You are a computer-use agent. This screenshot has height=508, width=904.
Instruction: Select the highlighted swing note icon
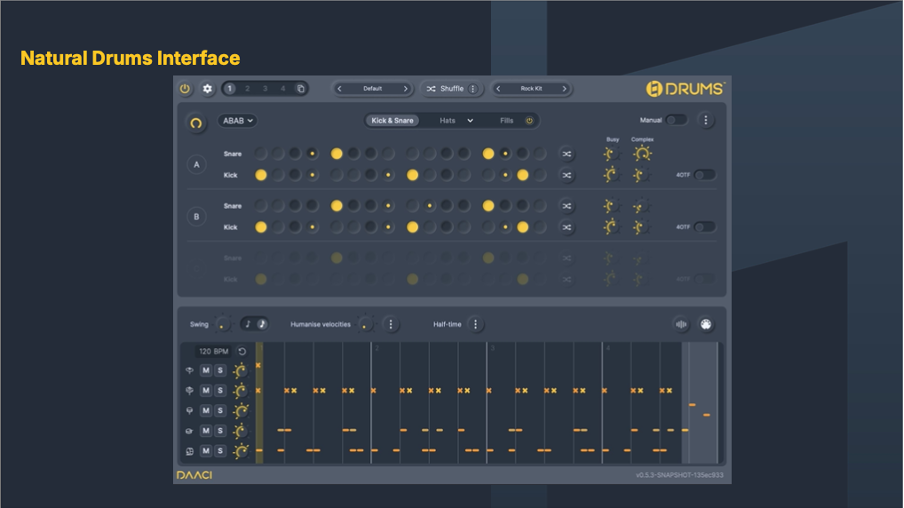[262, 324]
